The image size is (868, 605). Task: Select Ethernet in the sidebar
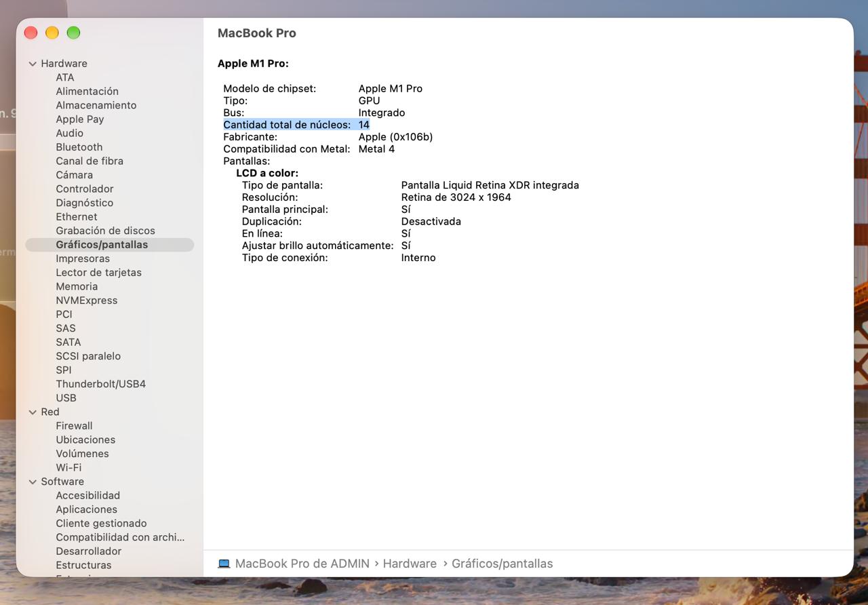click(x=76, y=217)
